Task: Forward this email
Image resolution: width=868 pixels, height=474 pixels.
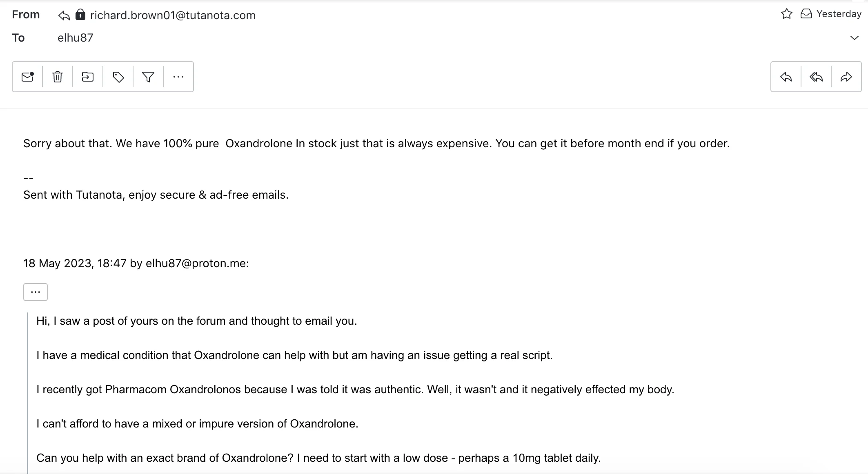Action: pos(846,77)
